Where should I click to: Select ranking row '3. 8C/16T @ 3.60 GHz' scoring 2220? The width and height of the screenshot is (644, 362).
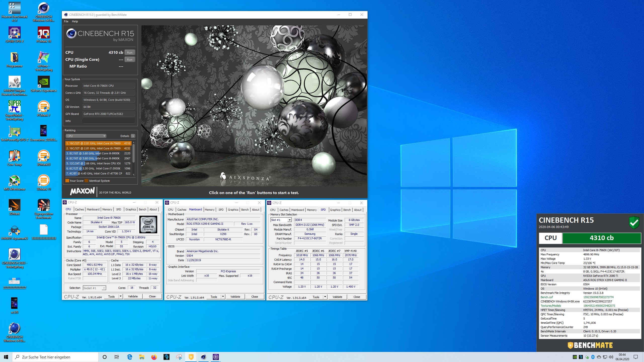(x=98, y=153)
